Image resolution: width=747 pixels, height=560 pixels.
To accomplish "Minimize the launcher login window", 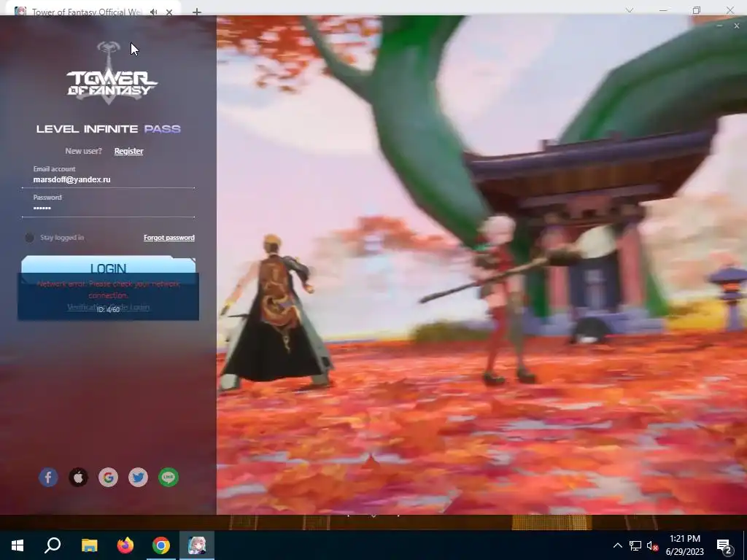I will click(x=720, y=26).
